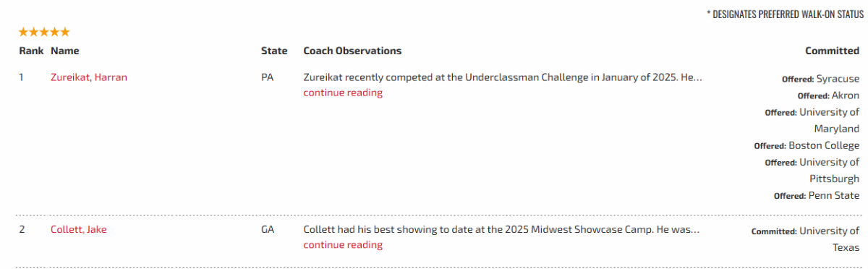
Task: Click the Penn State offer entry
Action: coord(816,195)
